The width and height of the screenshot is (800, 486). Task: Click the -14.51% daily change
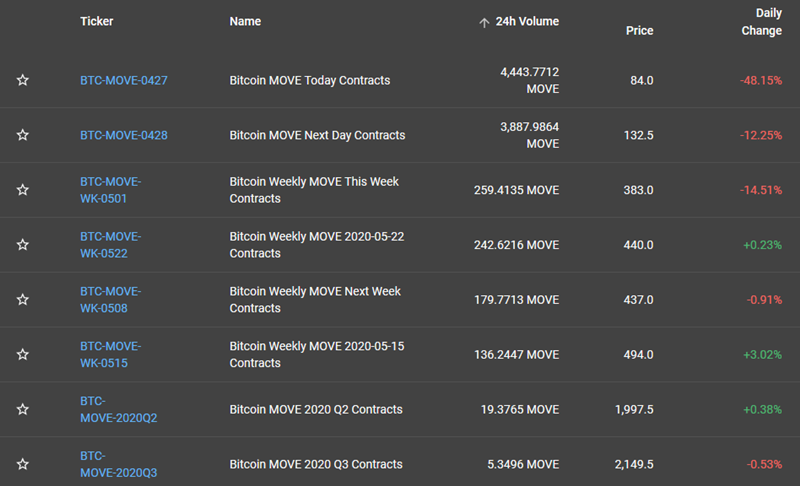coord(761,190)
